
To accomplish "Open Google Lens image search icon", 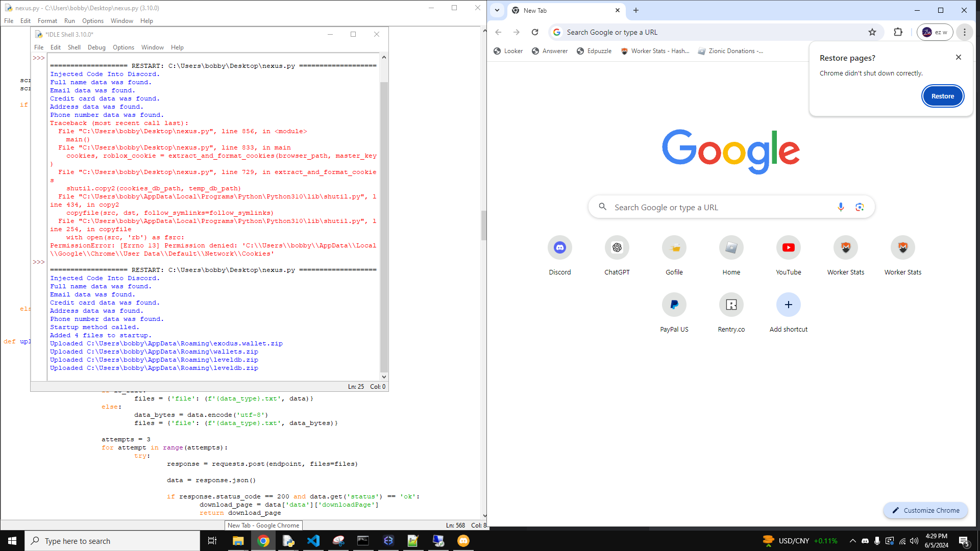I will click(x=860, y=207).
